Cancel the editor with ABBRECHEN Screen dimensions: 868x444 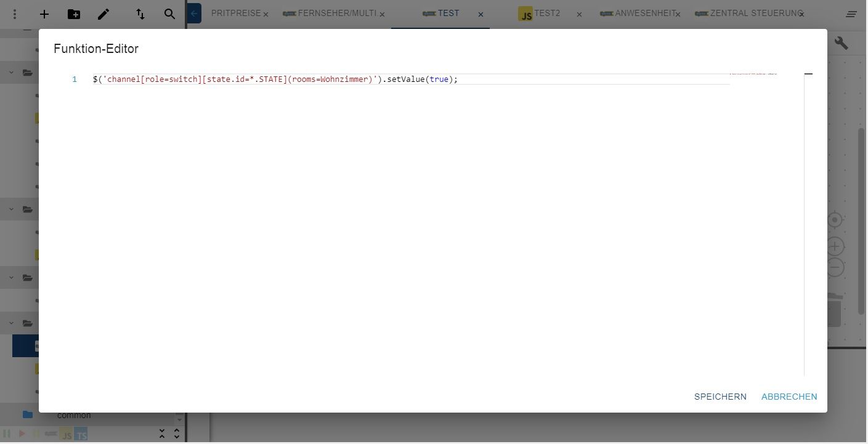[789, 397]
